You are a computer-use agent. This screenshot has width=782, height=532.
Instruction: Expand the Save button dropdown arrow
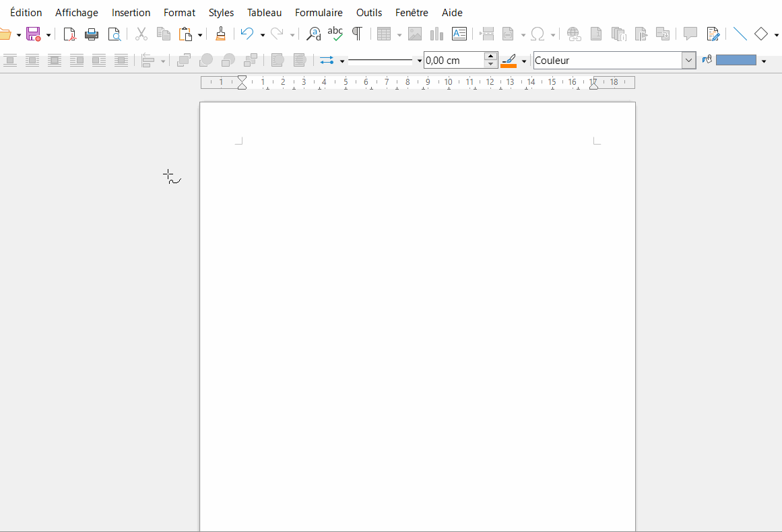pos(48,35)
